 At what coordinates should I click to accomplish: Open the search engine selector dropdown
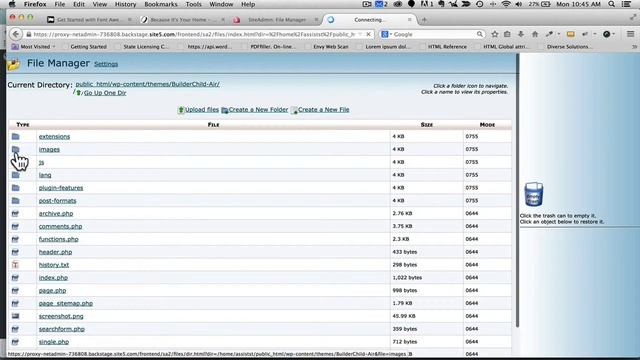387,34
